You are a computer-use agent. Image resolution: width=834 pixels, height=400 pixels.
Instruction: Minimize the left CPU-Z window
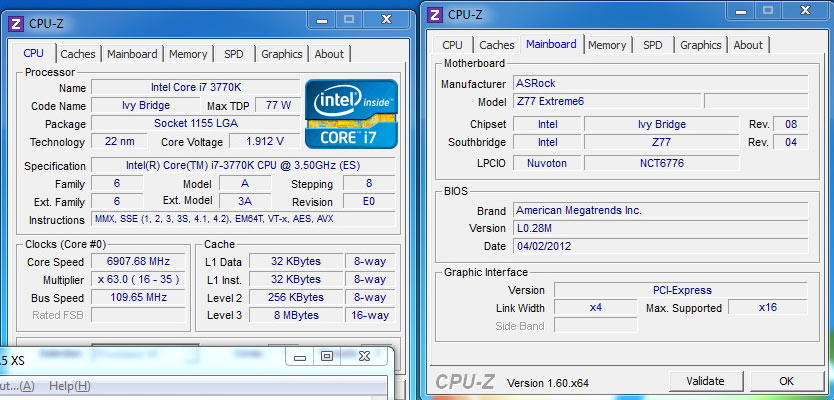[x=321, y=20]
